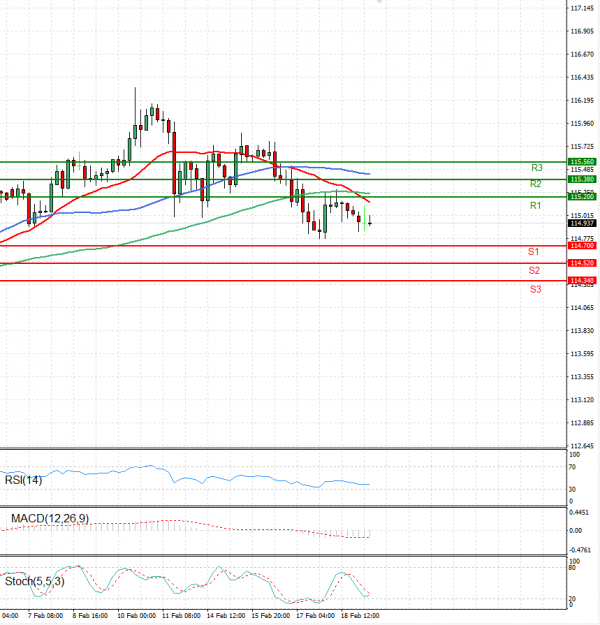Select the 114.700 red price tag
This screenshot has height=625, width=600.
pyautogui.click(x=582, y=246)
